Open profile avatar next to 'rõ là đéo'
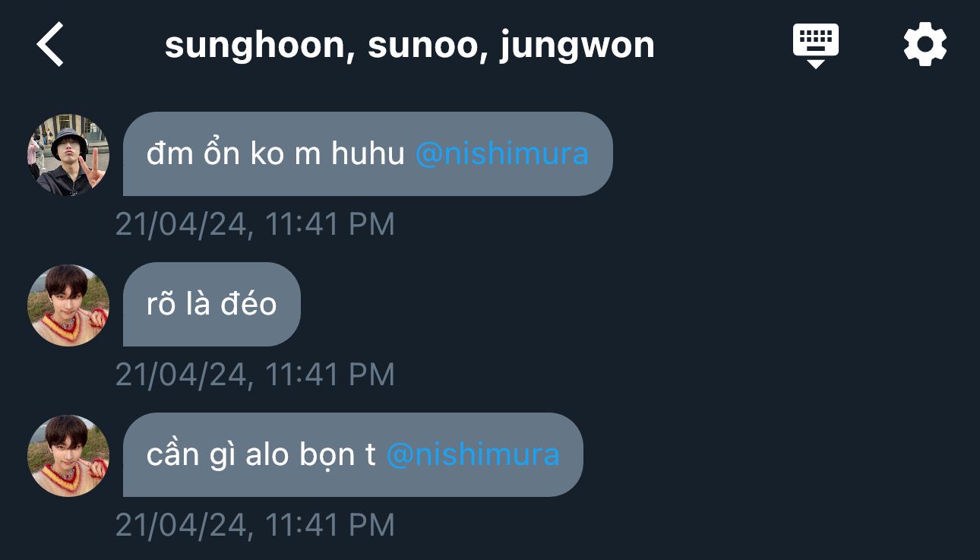Viewport: 980px width, 560px height. pos(68,305)
